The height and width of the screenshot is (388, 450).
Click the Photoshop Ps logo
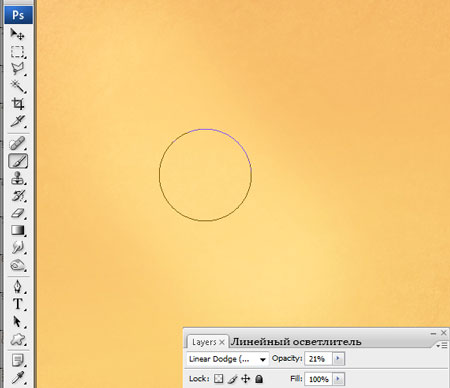pyautogui.click(x=18, y=15)
